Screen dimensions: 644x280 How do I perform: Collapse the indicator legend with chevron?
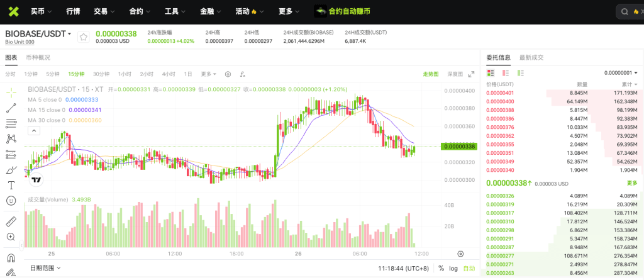click(x=34, y=131)
